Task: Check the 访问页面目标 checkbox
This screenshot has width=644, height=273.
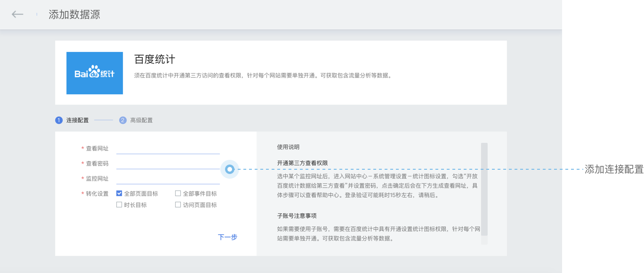Action: point(178,205)
